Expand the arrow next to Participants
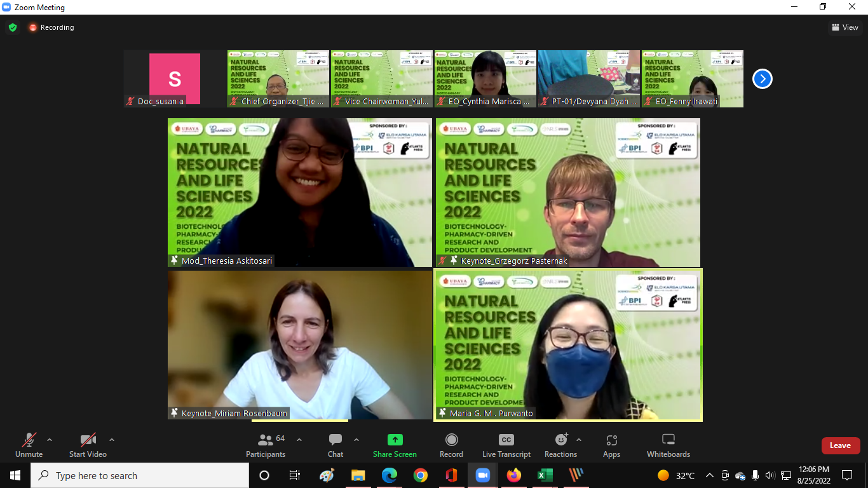The width and height of the screenshot is (868, 488). click(299, 440)
